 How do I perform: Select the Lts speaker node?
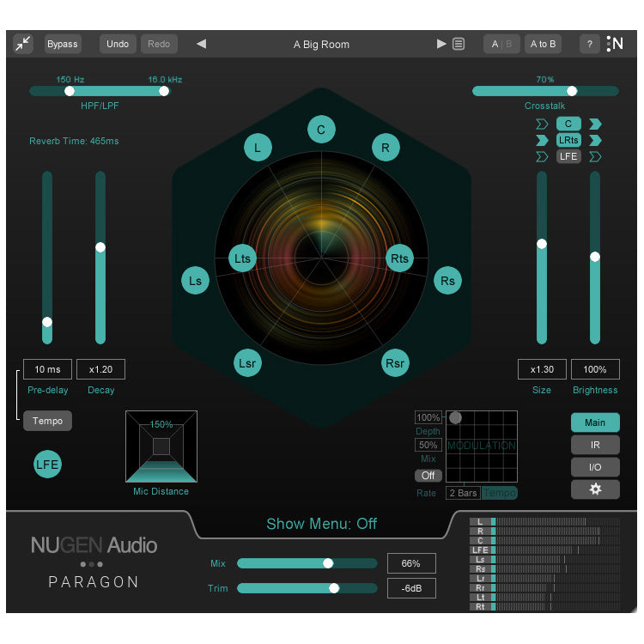coord(242,258)
